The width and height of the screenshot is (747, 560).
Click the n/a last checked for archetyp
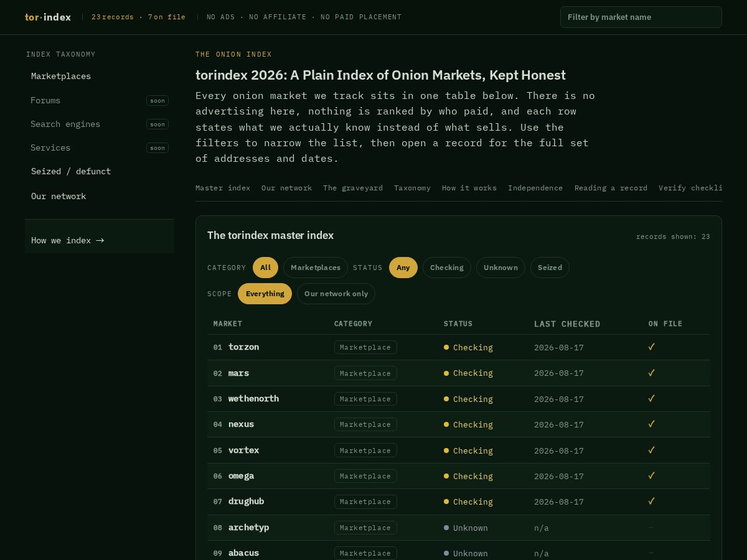click(x=542, y=528)
